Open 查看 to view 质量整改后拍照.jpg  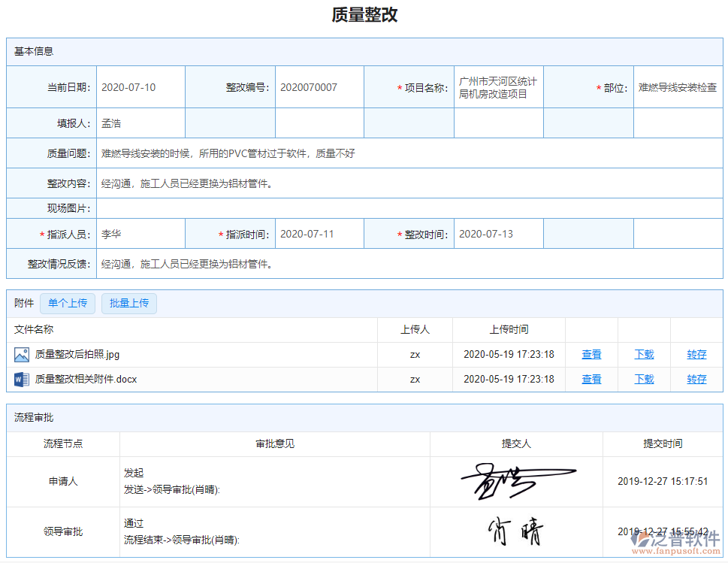click(591, 354)
